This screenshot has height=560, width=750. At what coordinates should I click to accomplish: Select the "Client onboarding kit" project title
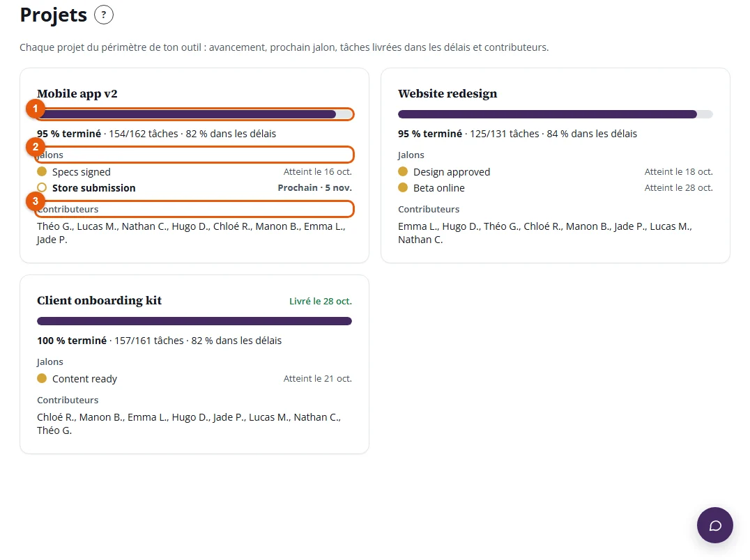(x=100, y=300)
